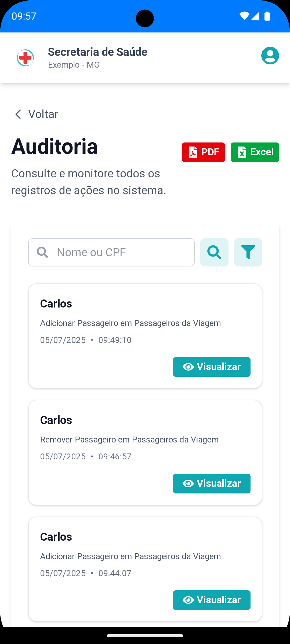Select the Remover Passageiro audit card
Screen dimensions: 290x644
(145, 452)
